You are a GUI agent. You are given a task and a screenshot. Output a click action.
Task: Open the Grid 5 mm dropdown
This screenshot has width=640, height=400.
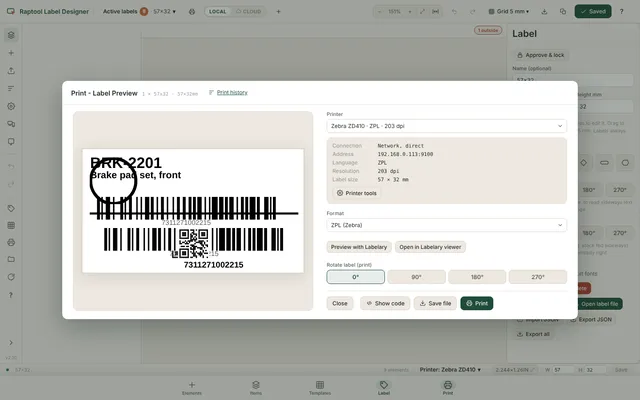tap(509, 12)
